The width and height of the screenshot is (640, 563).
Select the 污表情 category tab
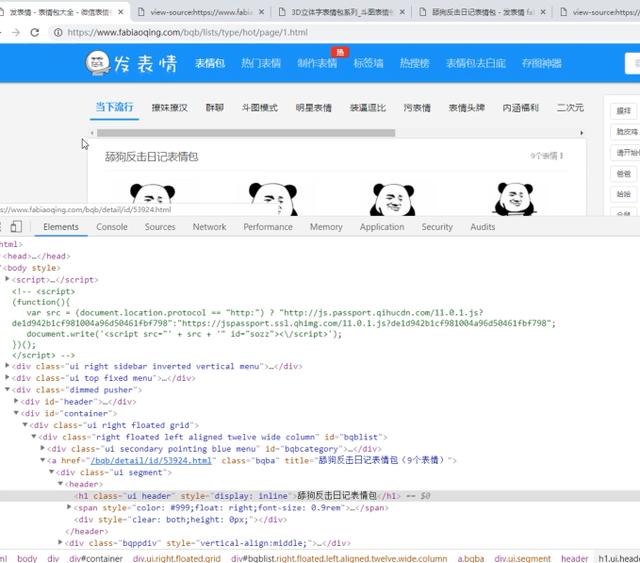(x=417, y=108)
